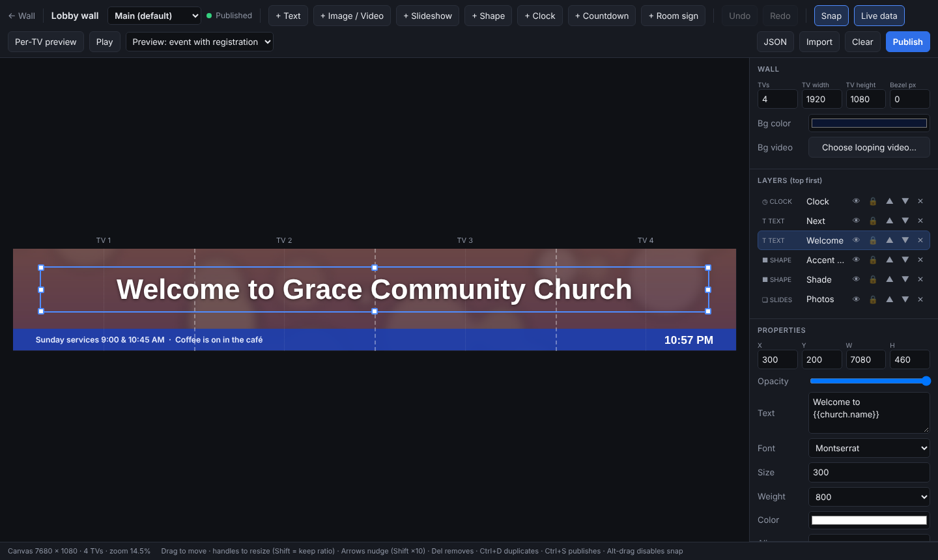Delete the Clock layer
Screen dimensions: 938x560
click(920, 201)
